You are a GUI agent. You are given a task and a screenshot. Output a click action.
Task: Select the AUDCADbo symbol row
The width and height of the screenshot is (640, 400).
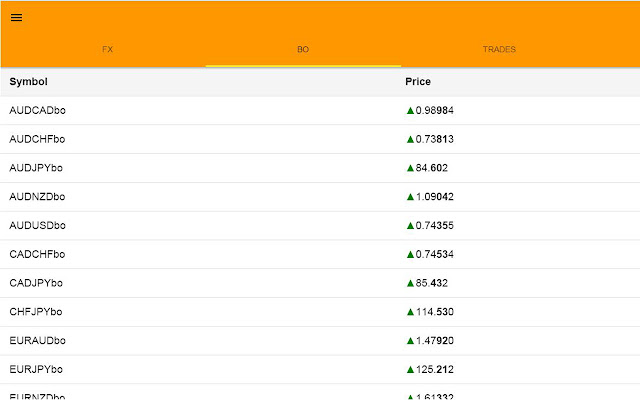tap(37, 110)
